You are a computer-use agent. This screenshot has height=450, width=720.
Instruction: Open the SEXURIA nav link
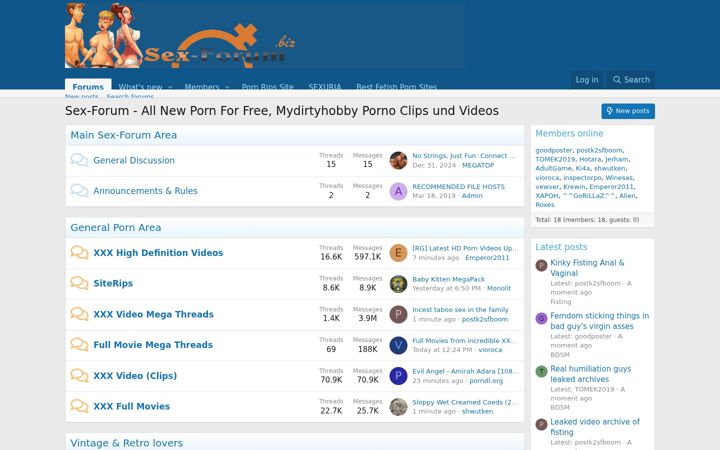pos(325,87)
